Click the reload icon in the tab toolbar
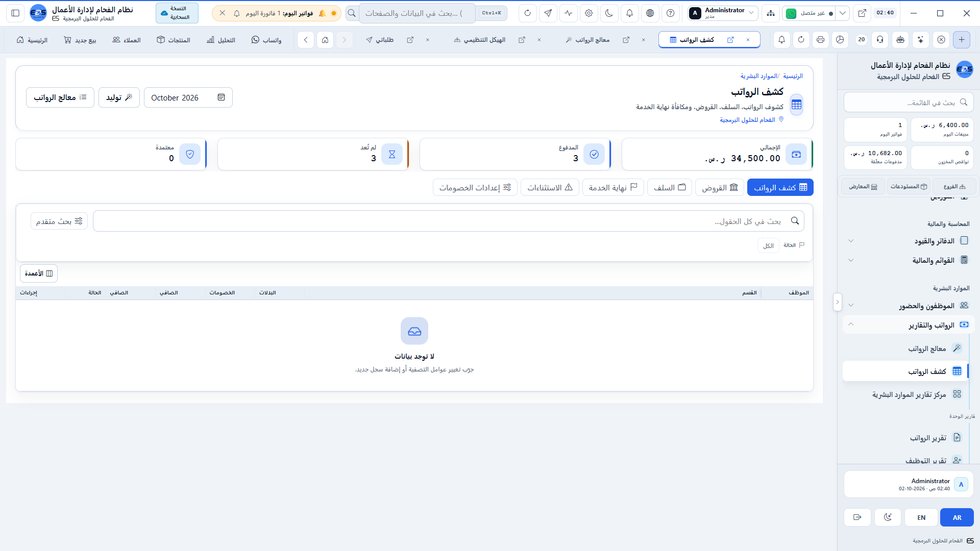The width and height of the screenshot is (980, 551). click(801, 40)
